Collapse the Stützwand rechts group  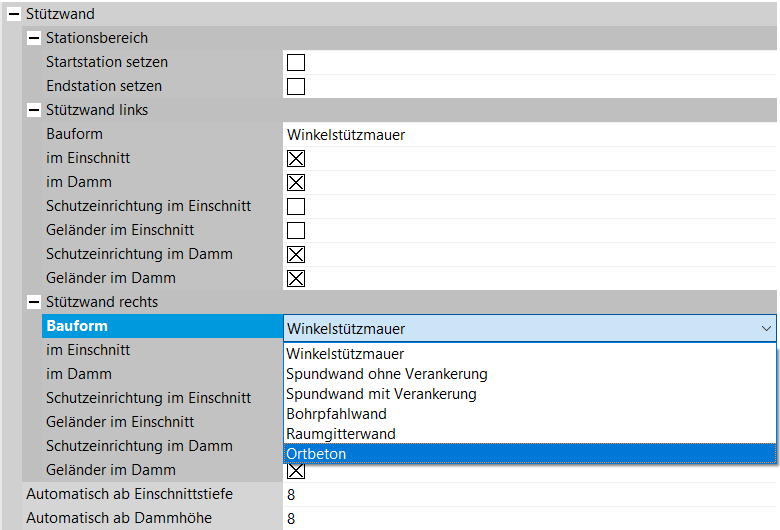[35, 302]
